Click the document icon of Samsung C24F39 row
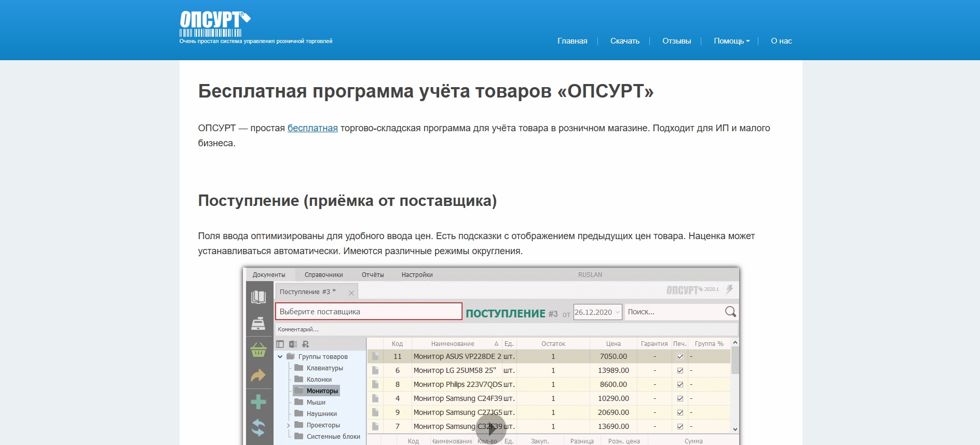The height and width of the screenshot is (445, 980). [x=375, y=398]
